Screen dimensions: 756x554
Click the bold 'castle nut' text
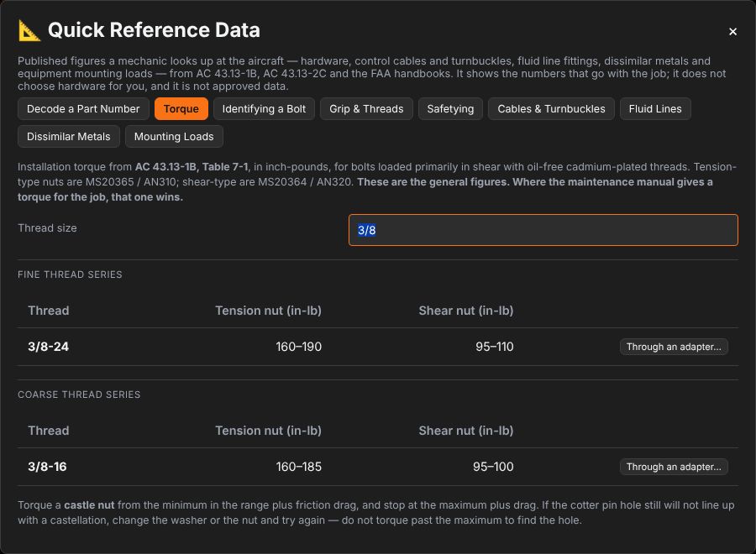click(x=89, y=504)
